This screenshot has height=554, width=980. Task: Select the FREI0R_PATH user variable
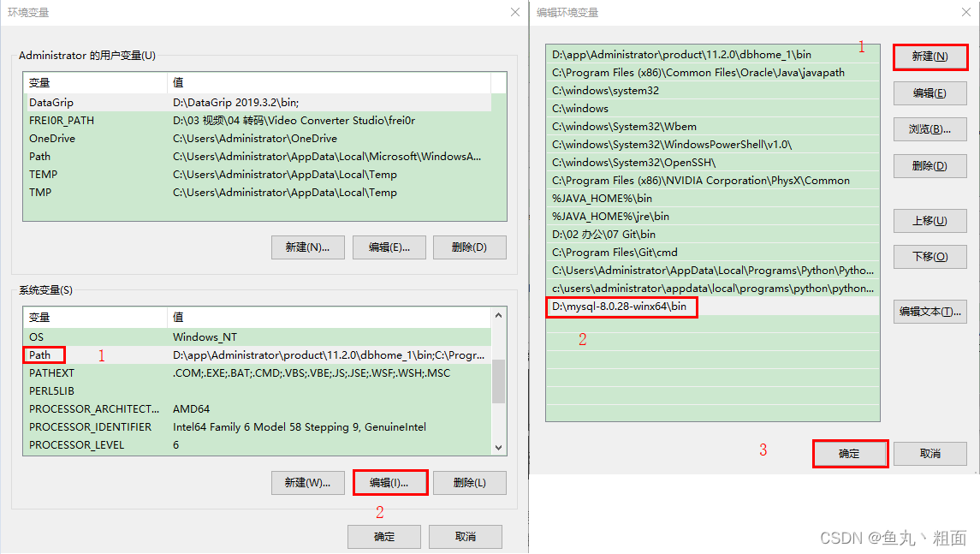pos(257,121)
